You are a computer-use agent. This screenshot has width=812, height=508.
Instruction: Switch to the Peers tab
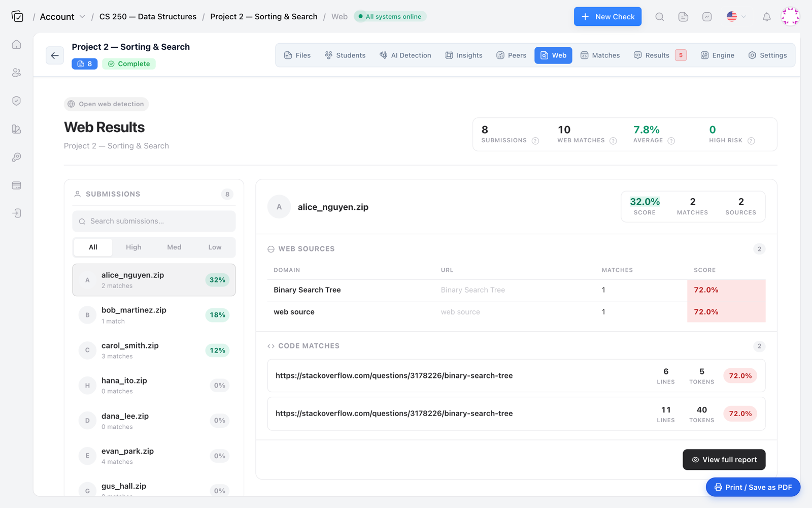(x=512, y=55)
